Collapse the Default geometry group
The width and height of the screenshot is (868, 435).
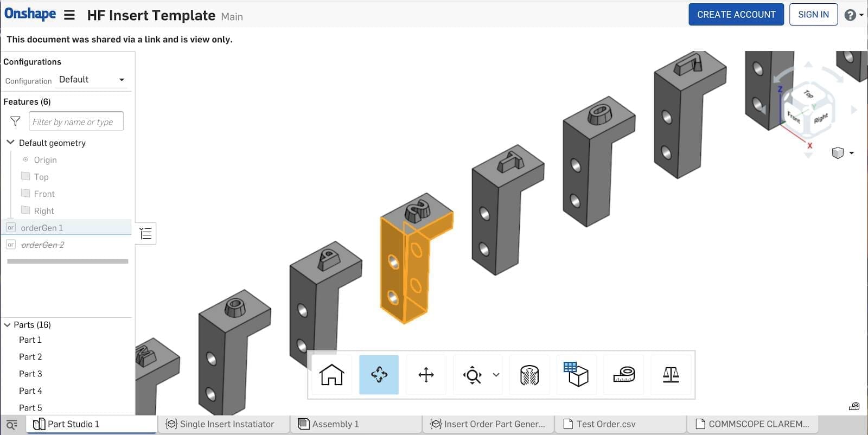click(10, 143)
